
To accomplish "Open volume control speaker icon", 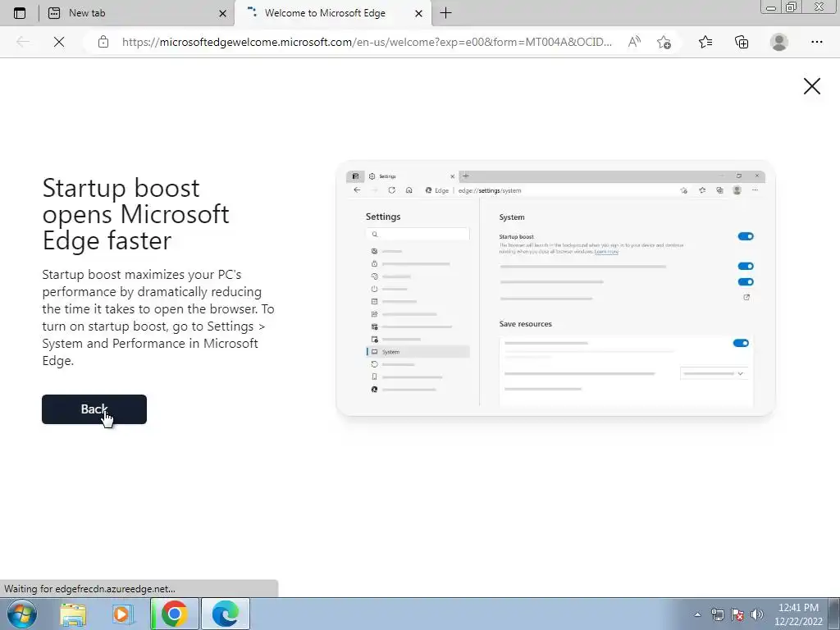I will [x=756, y=615].
